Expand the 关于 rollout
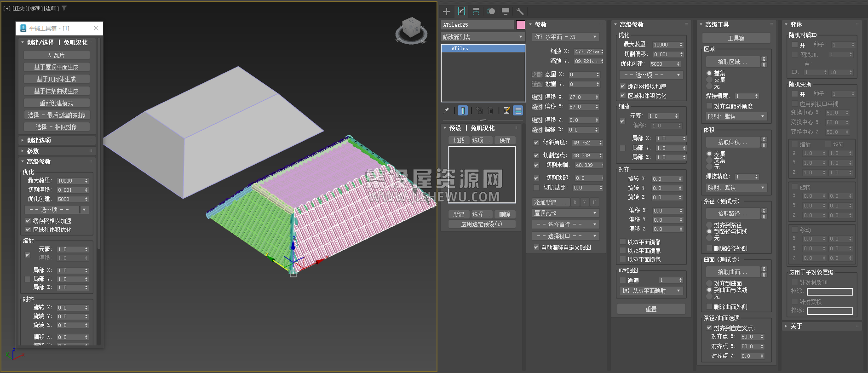 [x=822, y=326]
